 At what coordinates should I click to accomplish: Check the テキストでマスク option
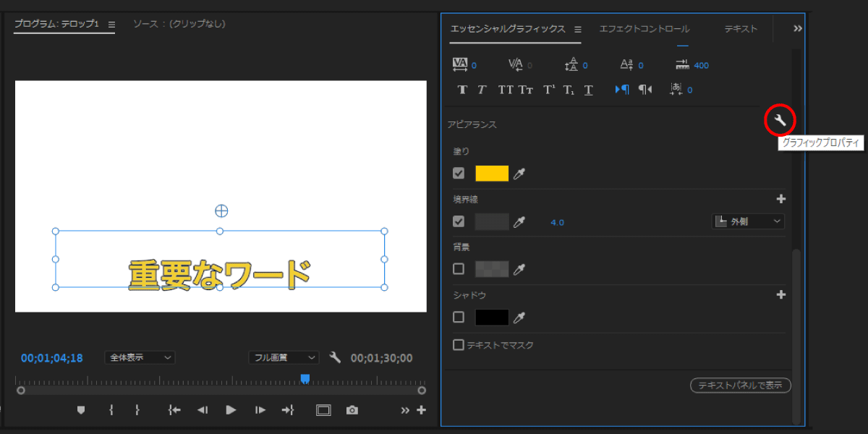[459, 345]
